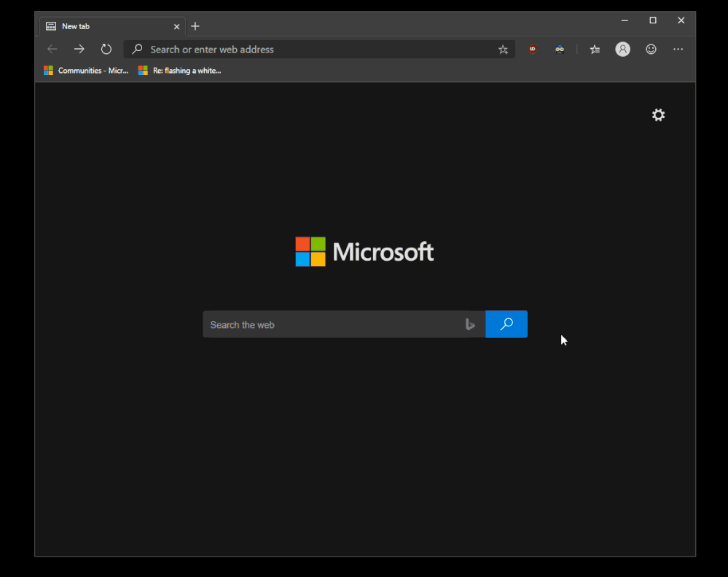Click the Microsoft logo
728x577 pixels.
364,251
